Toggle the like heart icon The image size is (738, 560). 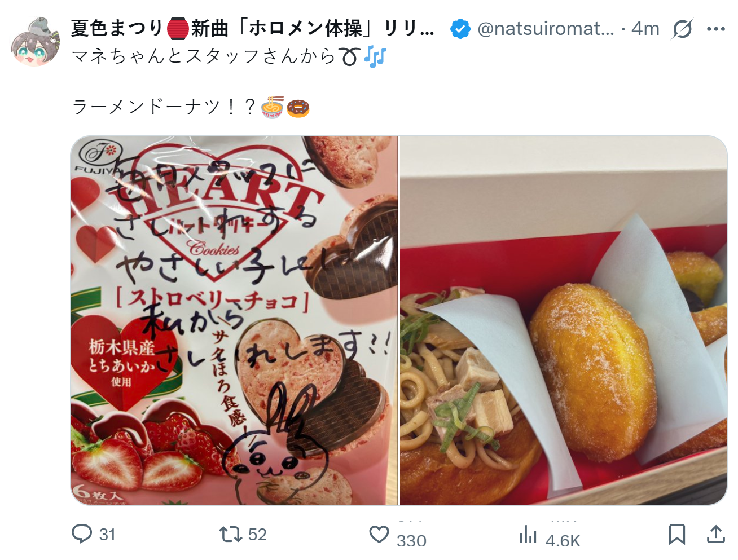(x=379, y=534)
